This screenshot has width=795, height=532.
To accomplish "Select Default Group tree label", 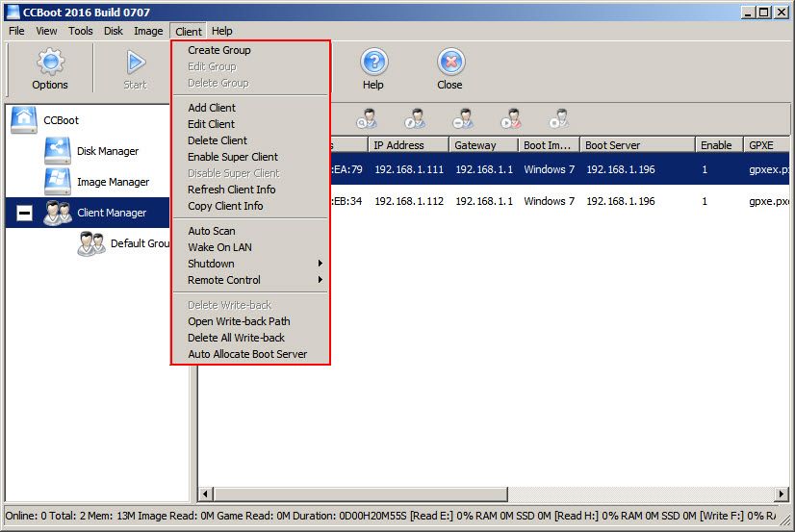I will [x=140, y=243].
